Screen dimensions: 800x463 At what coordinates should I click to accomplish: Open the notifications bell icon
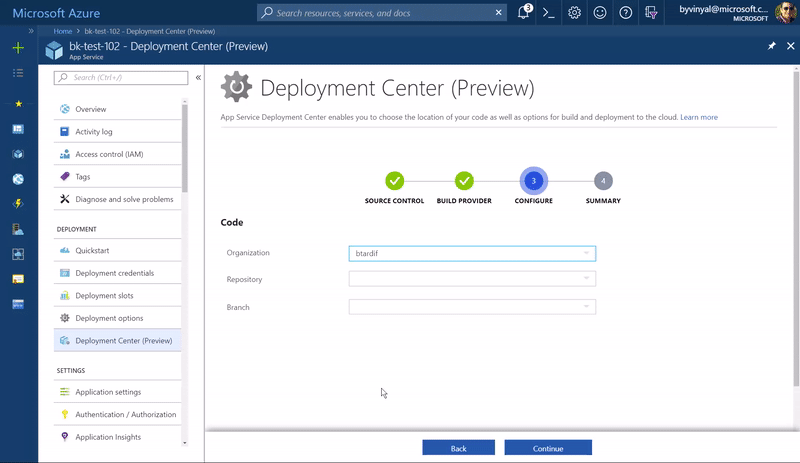pos(524,13)
